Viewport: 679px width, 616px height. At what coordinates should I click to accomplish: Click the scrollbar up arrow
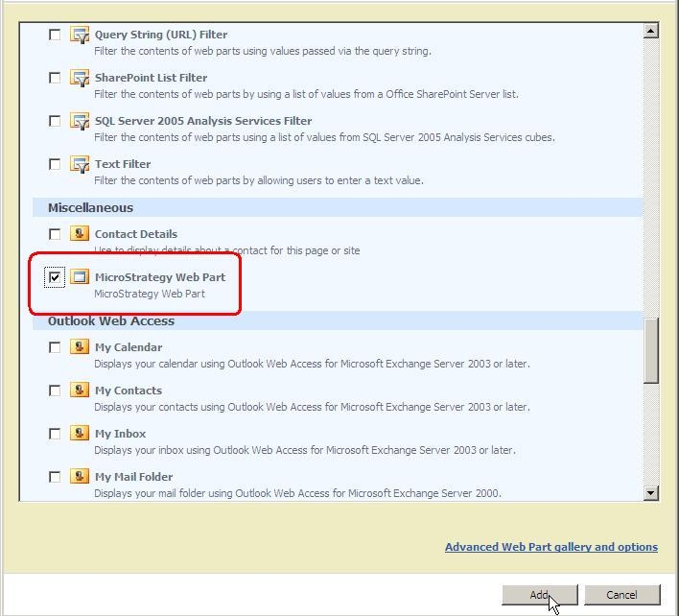pos(651,32)
